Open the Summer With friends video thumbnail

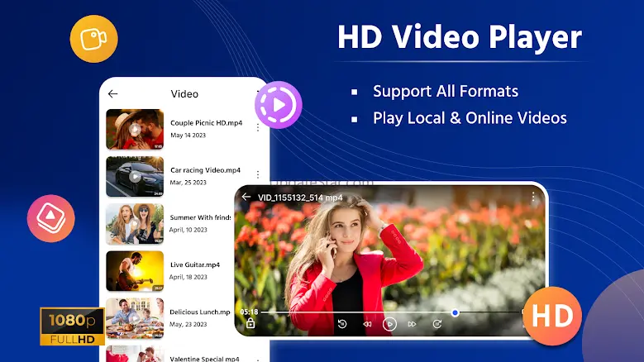point(135,224)
